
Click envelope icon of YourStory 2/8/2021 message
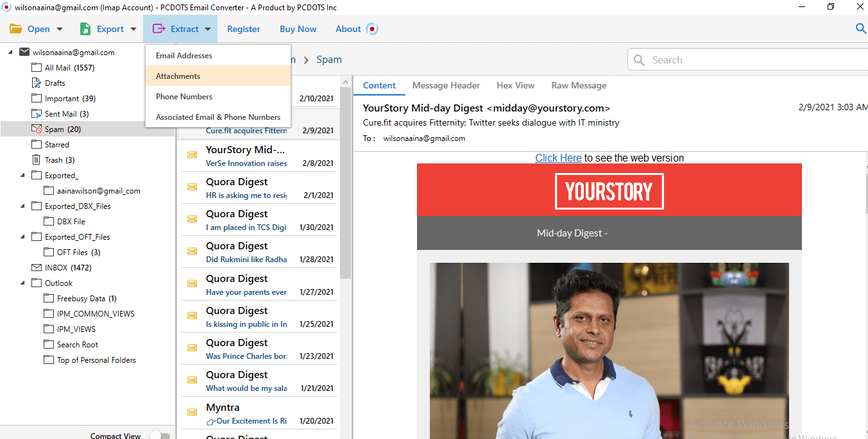192,154
